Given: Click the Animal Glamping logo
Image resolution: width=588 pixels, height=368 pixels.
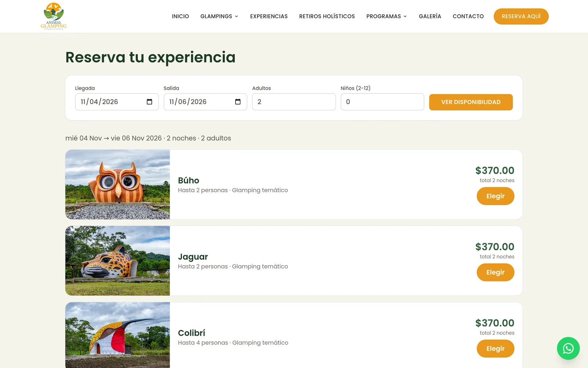Looking at the screenshot, I should (x=54, y=16).
